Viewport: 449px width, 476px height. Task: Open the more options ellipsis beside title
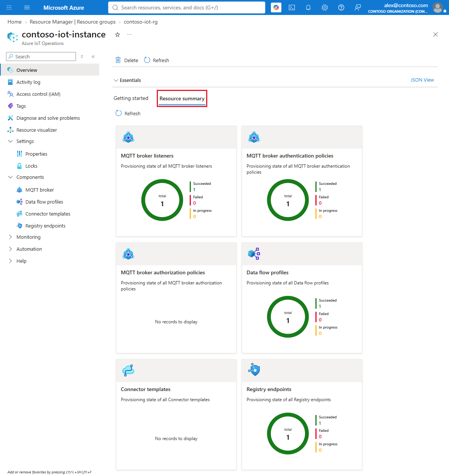[129, 34]
